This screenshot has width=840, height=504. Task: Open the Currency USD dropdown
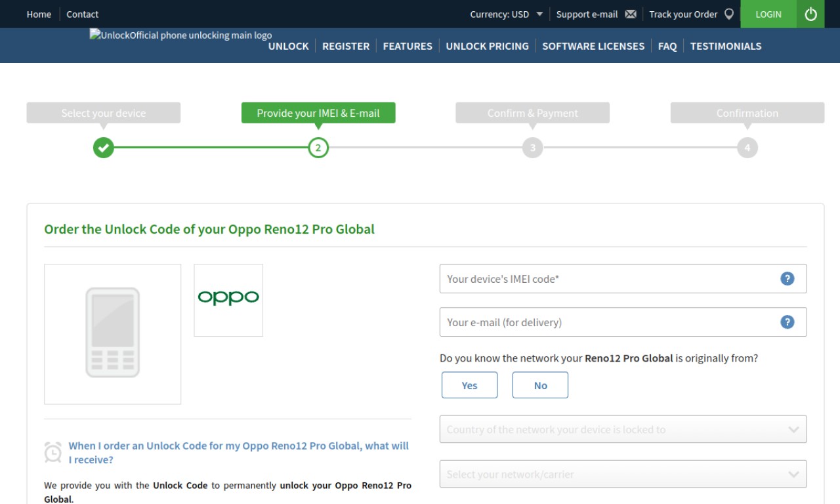point(507,14)
